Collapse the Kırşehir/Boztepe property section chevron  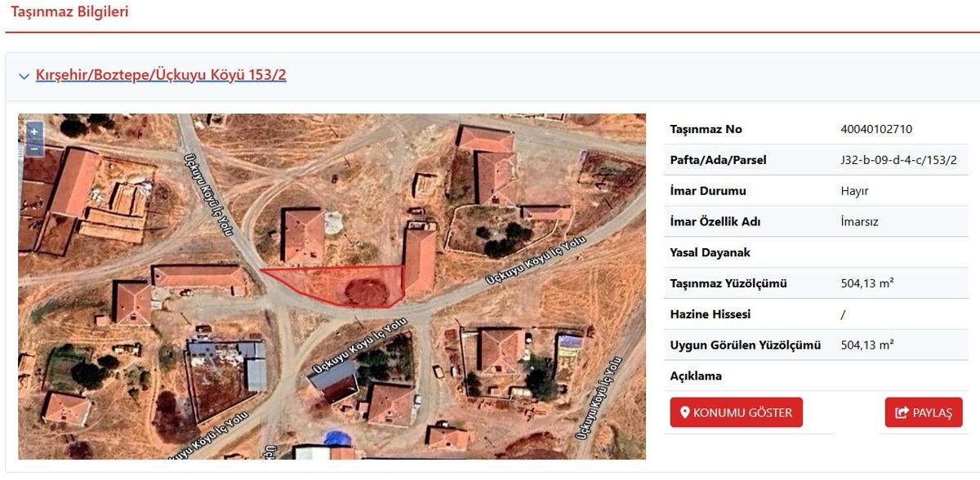24,76
